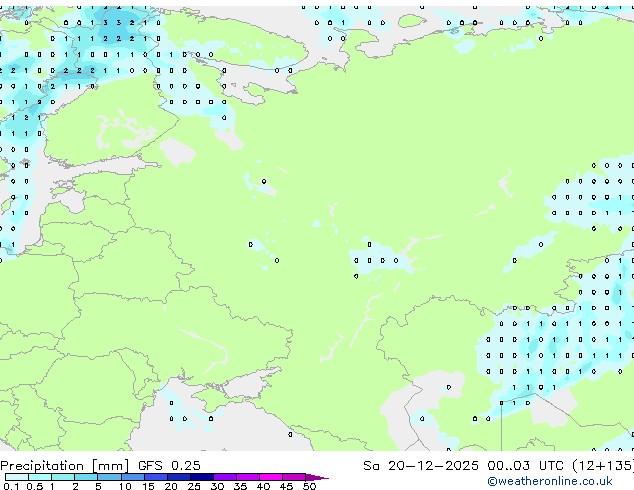
Task: Click the above-50 arrow tip of legend
Action: (x=317, y=477)
